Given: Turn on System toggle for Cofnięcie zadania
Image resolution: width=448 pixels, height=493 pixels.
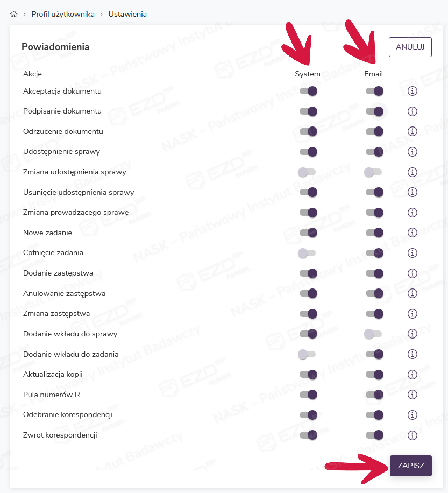Looking at the screenshot, I should [307, 253].
